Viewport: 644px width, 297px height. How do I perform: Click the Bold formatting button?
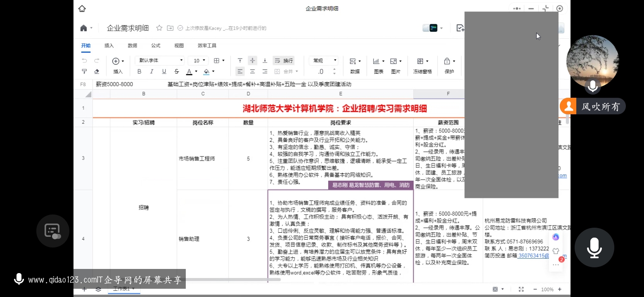tap(139, 72)
